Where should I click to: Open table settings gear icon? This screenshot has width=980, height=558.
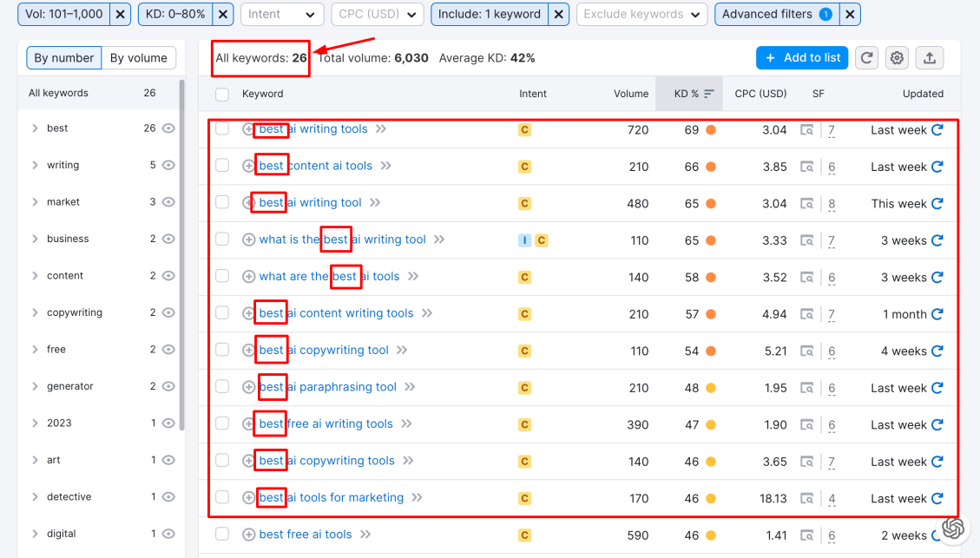pos(898,58)
